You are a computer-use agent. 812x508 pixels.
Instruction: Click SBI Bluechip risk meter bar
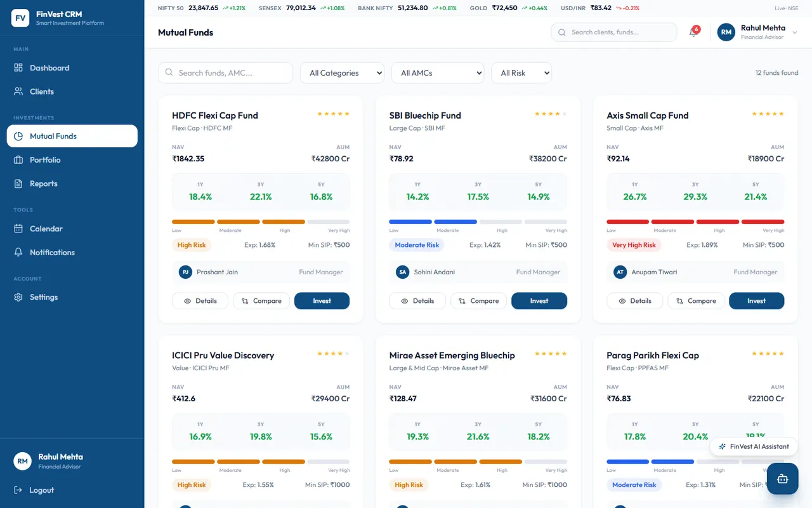click(x=478, y=222)
